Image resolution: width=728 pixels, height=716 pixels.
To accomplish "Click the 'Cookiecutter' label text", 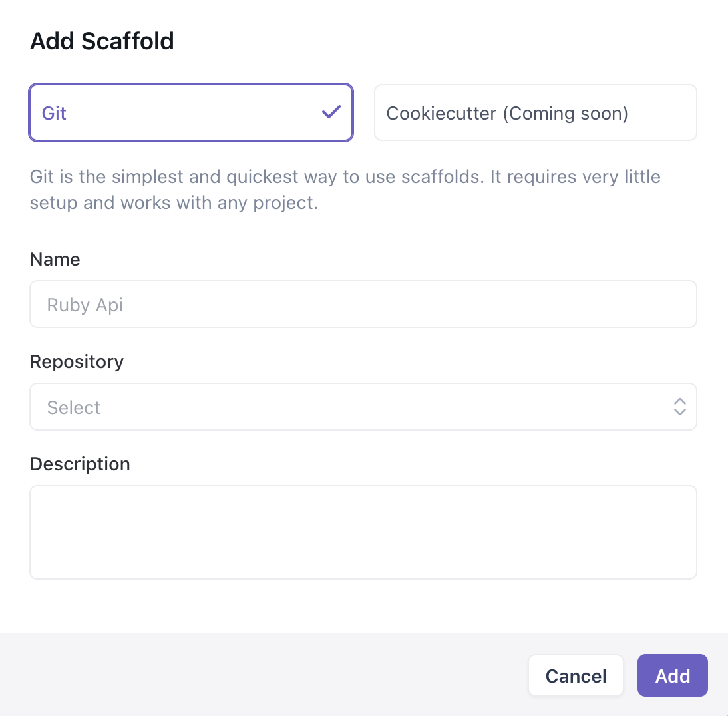I will (x=441, y=113).
